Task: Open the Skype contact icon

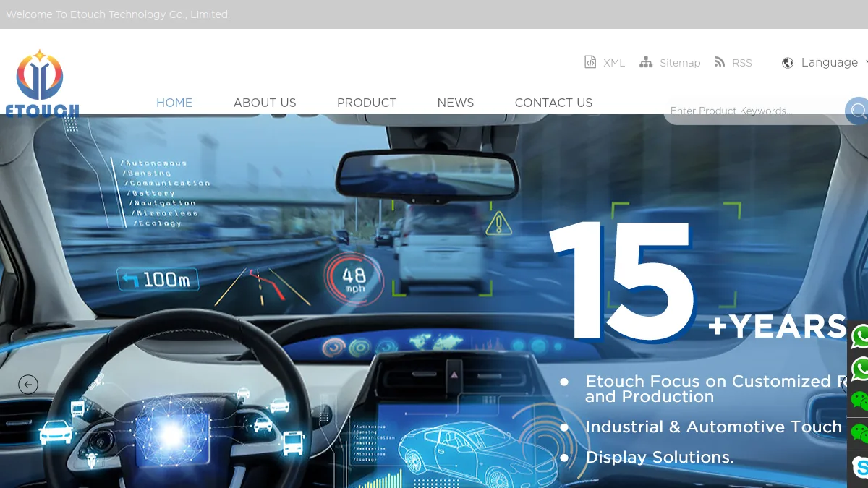Action: click(860, 466)
